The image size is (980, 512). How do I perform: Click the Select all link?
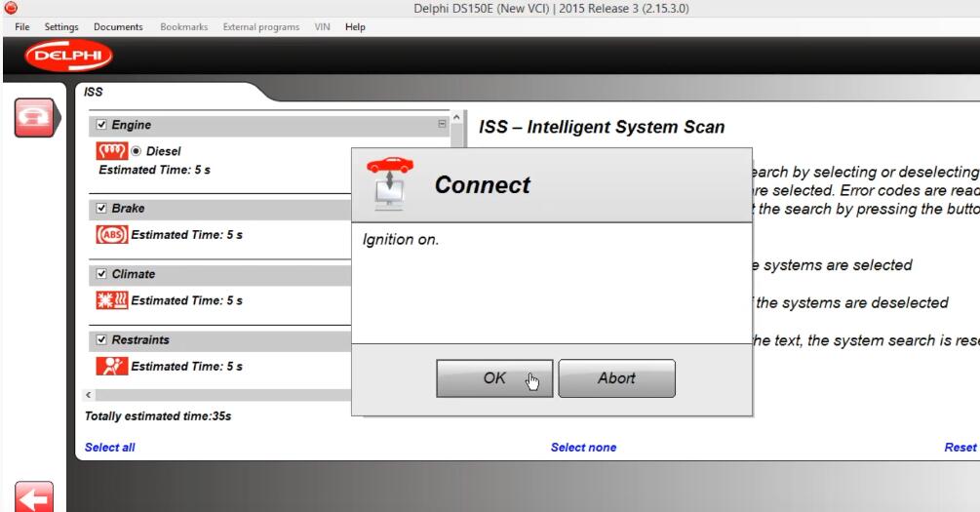tap(110, 448)
